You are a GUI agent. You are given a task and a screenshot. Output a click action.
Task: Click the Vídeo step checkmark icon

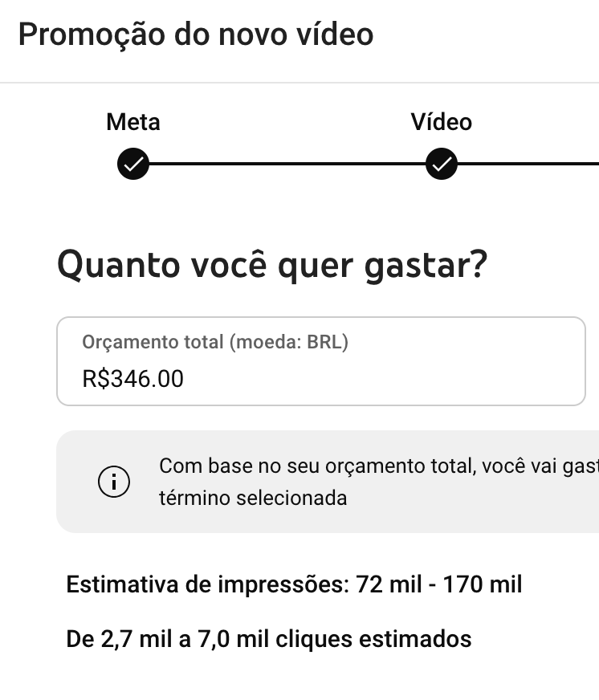(x=441, y=164)
